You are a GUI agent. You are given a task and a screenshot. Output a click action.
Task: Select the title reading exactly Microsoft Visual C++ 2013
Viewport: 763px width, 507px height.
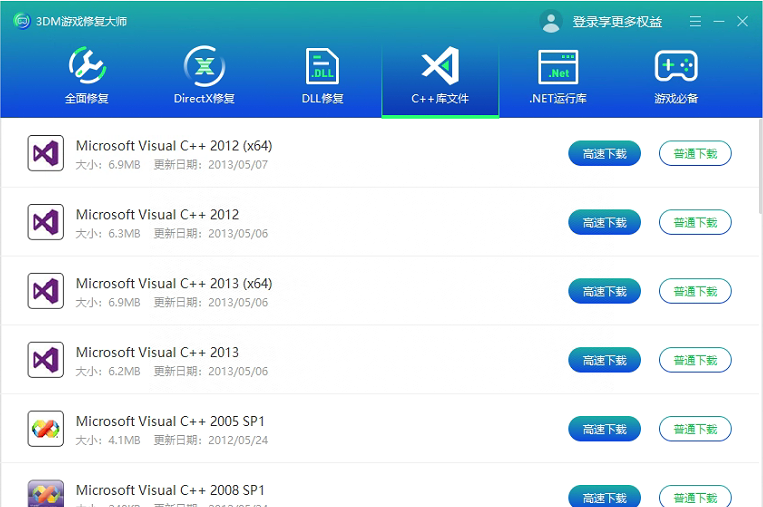[x=158, y=352]
